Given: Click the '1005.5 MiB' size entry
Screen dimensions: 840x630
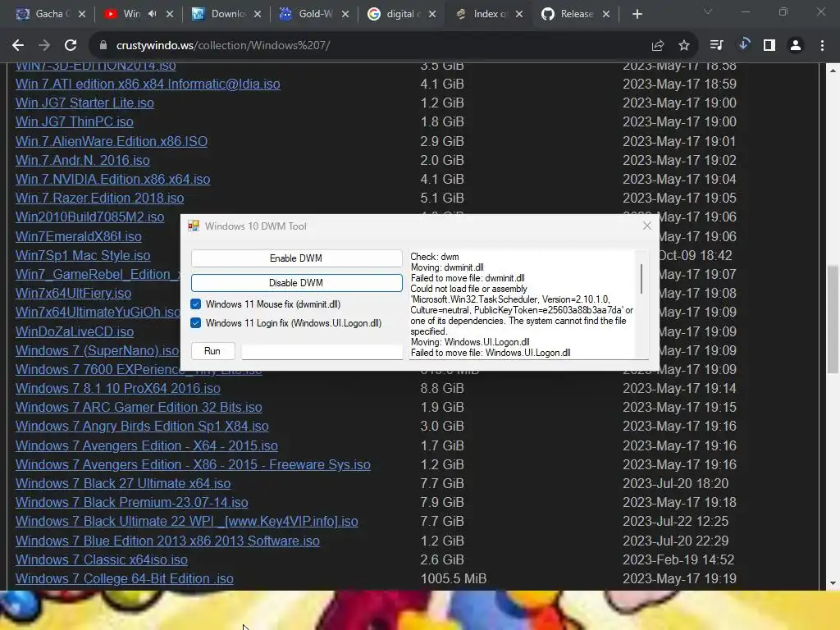Looking at the screenshot, I should click(453, 578).
